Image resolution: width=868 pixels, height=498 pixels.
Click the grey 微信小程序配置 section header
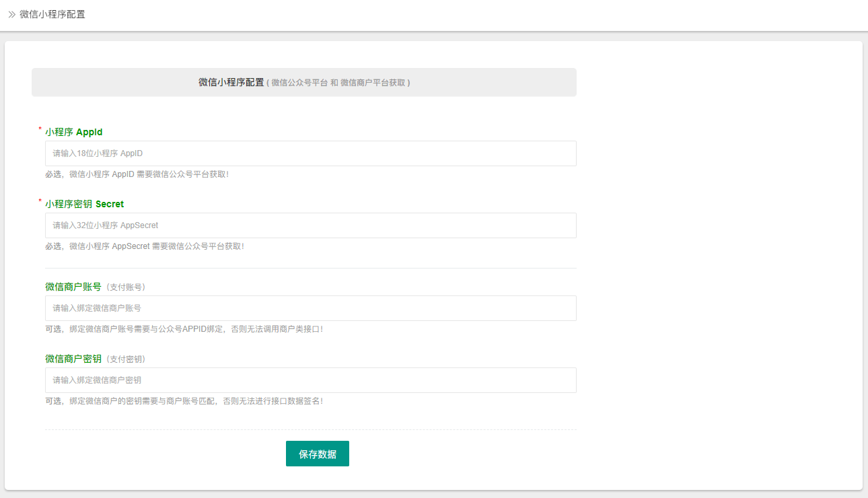(x=304, y=82)
